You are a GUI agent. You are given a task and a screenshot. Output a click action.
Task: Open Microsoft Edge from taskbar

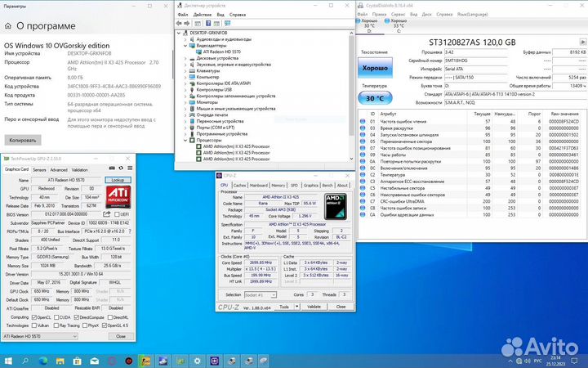click(x=43, y=361)
